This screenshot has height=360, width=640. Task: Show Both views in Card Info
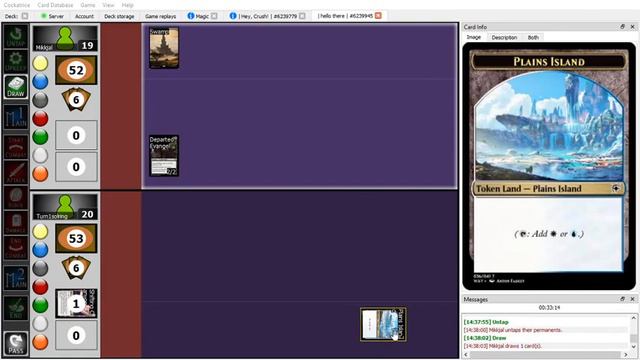[x=533, y=37]
